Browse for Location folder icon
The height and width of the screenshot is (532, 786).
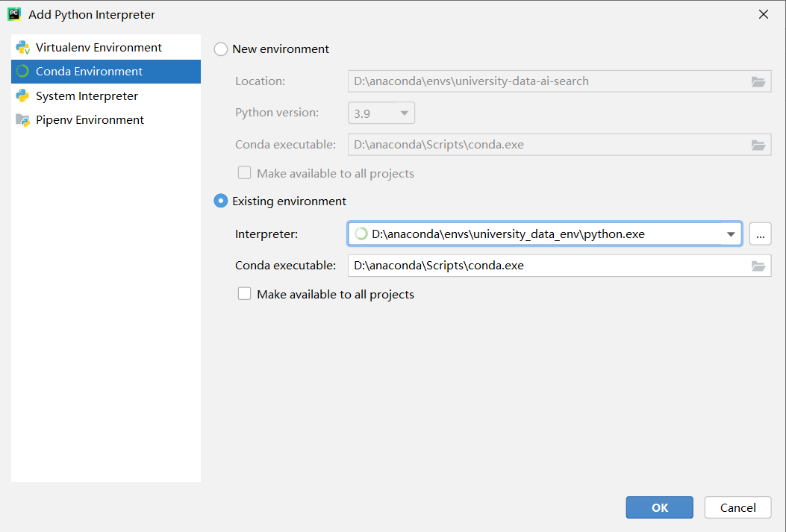tap(758, 81)
